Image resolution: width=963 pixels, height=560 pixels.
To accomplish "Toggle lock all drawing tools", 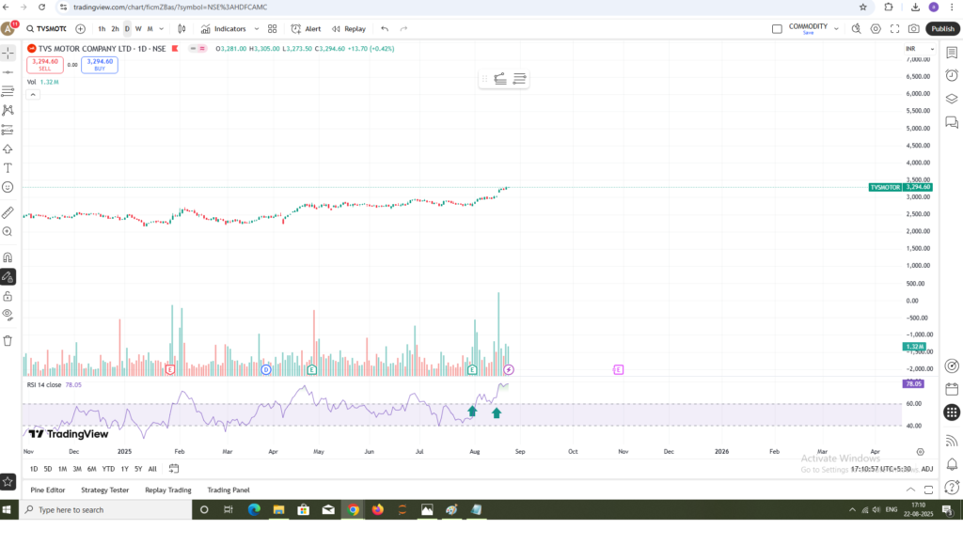I will pos(8,296).
